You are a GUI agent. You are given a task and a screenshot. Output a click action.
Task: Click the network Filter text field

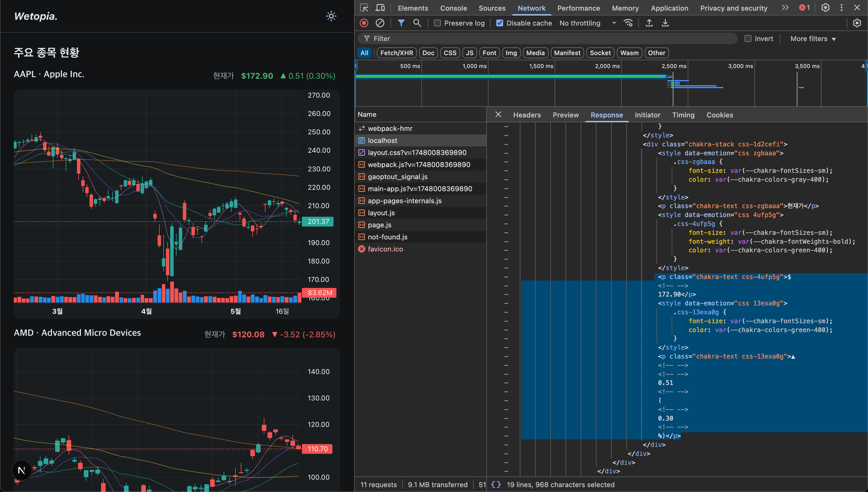pos(547,38)
